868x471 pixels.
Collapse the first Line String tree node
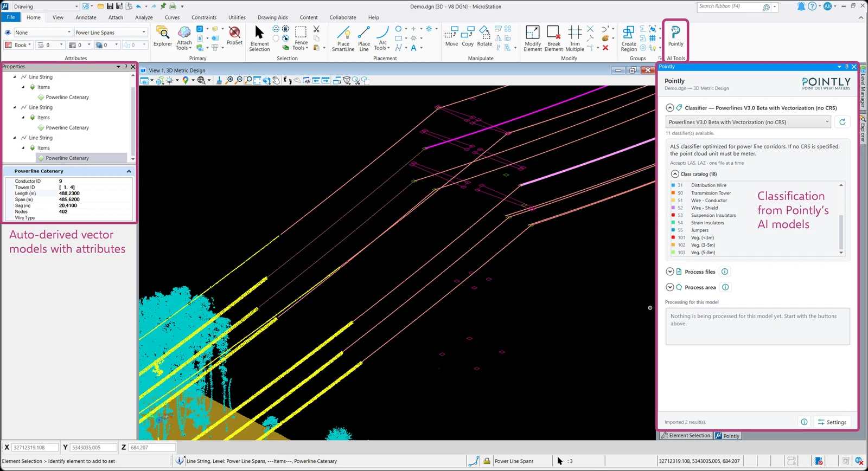tap(15, 77)
